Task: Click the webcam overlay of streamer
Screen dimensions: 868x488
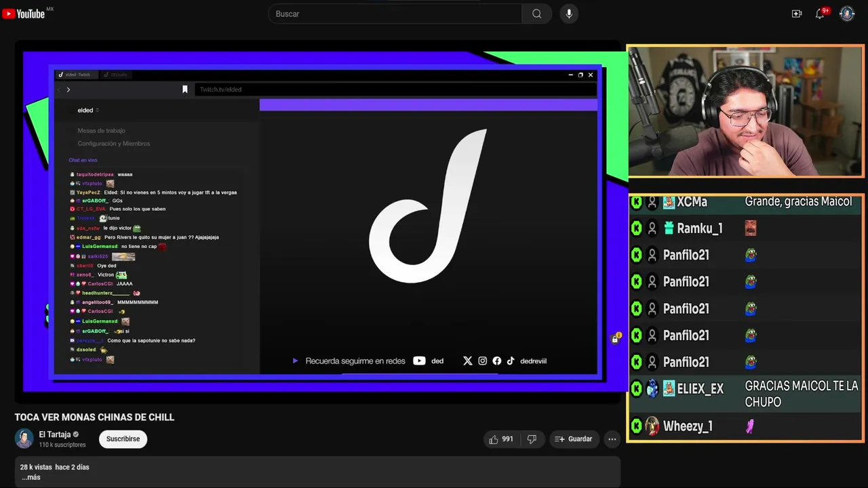Action: tap(745, 112)
